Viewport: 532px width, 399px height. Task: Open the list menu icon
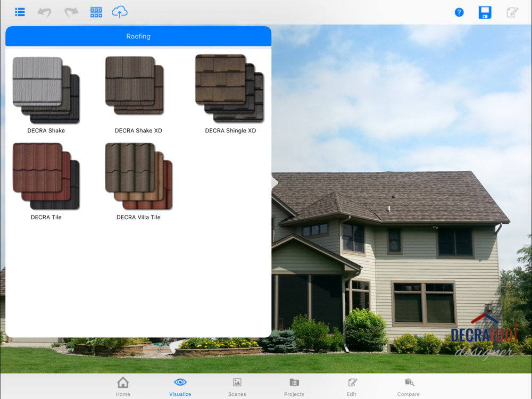point(20,12)
